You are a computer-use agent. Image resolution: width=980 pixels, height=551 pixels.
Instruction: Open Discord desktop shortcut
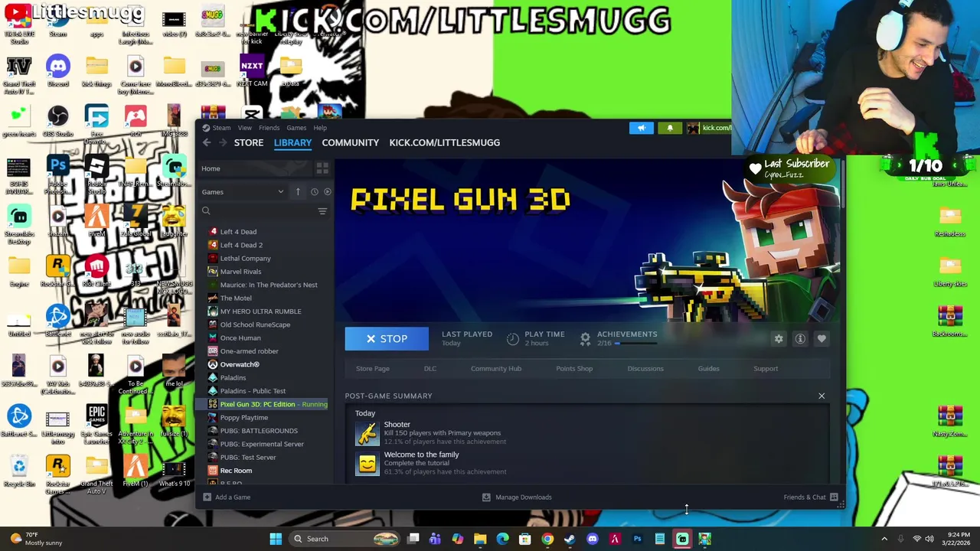[x=58, y=71]
